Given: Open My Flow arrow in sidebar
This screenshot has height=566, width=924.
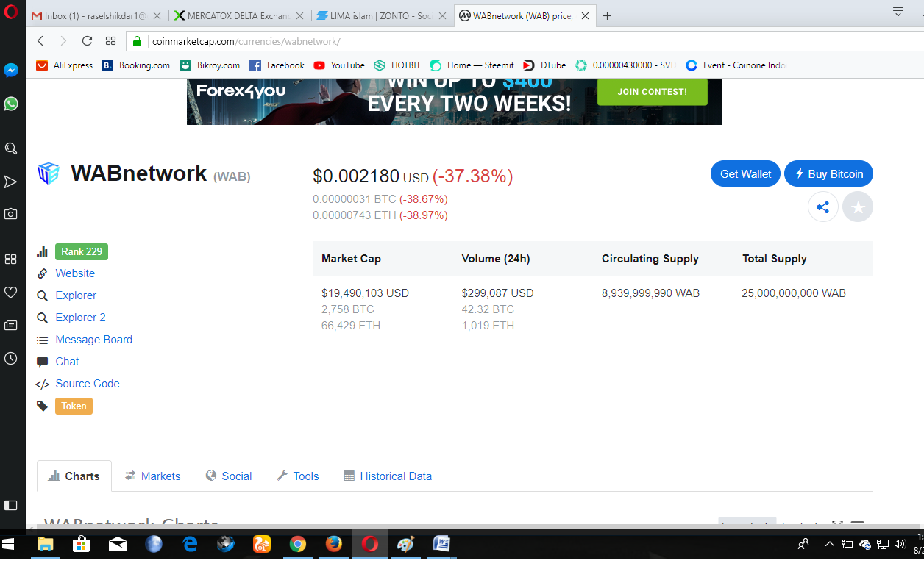Looking at the screenshot, I should [11, 182].
